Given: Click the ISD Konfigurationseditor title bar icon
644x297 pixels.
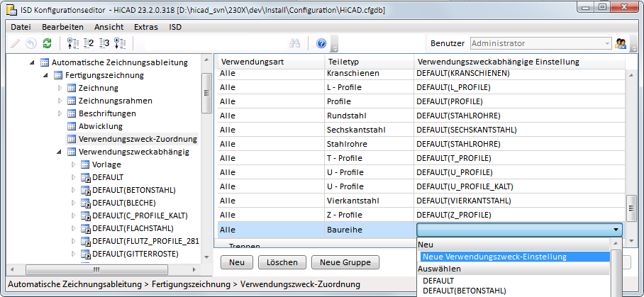Looking at the screenshot, I should click(12, 10).
